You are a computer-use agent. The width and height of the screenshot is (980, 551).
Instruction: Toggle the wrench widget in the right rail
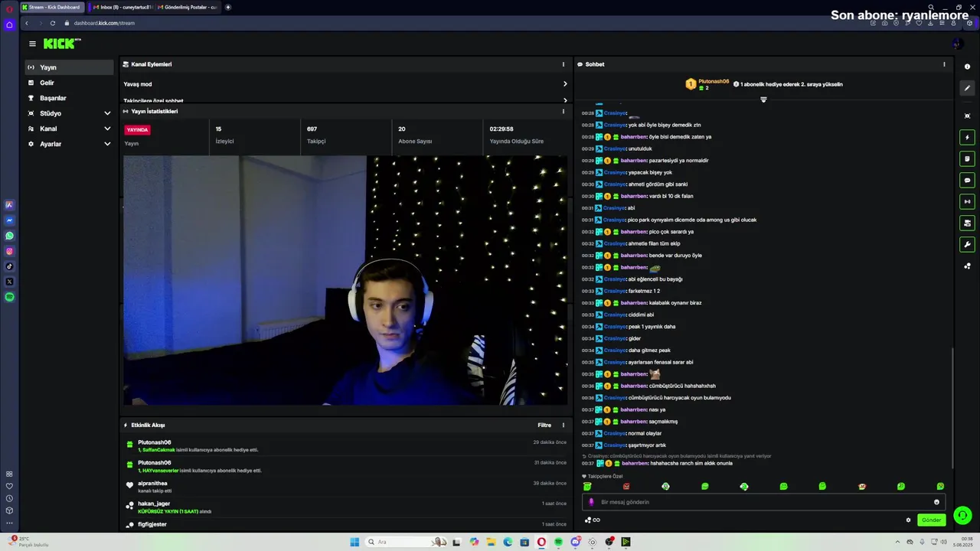(967, 245)
